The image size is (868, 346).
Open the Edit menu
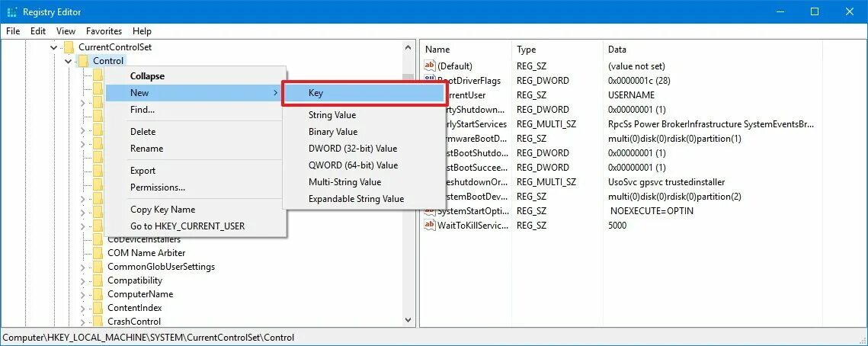point(38,31)
